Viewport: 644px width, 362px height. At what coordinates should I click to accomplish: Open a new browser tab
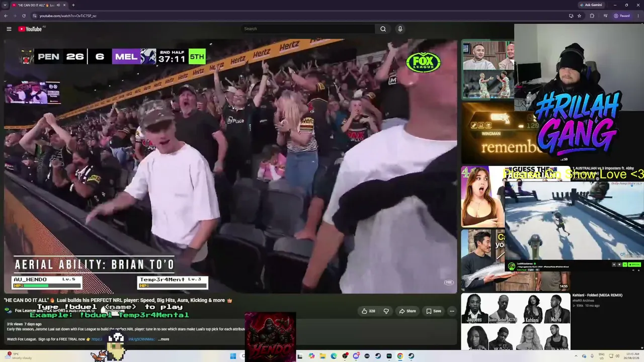(x=73, y=5)
